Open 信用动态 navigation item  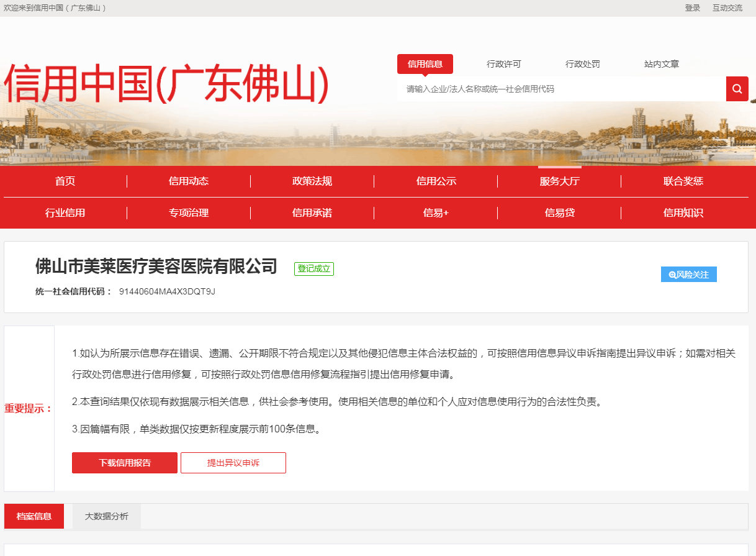pos(189,181)
